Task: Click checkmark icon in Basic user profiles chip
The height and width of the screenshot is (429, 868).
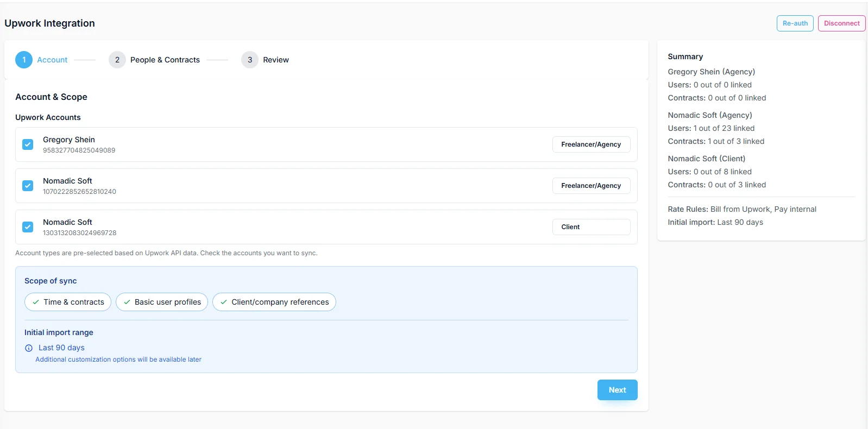Action: point(127,302)
